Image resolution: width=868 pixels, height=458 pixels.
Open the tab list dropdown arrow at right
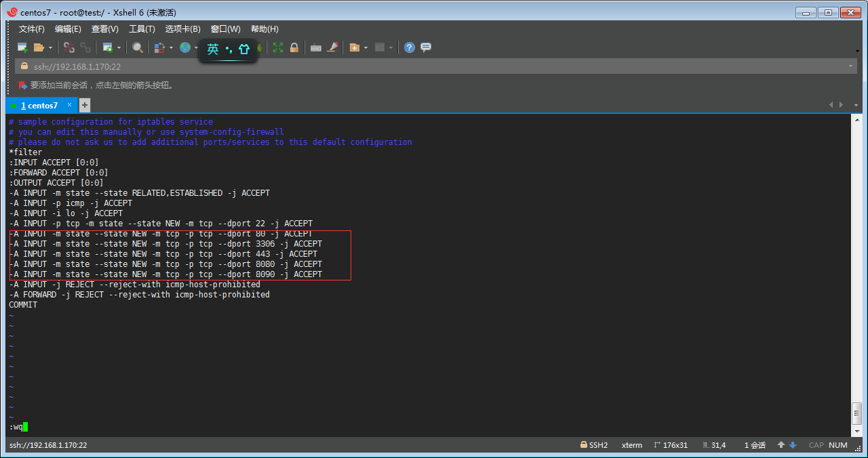(856, 105)
